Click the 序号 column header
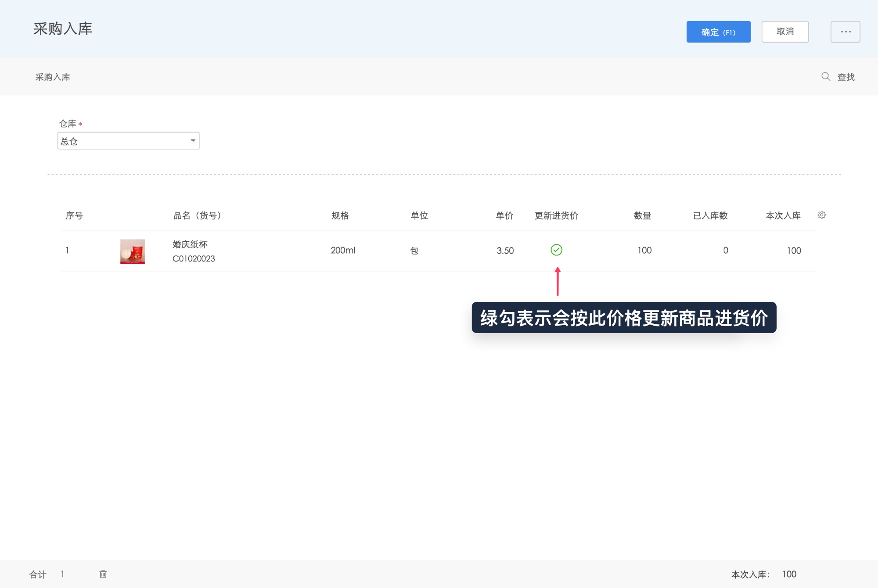The image size is (878, 588). 74,215
